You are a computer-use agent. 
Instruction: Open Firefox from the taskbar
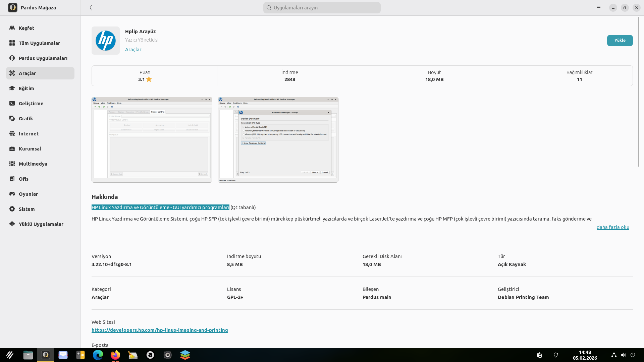pos(115,355)
